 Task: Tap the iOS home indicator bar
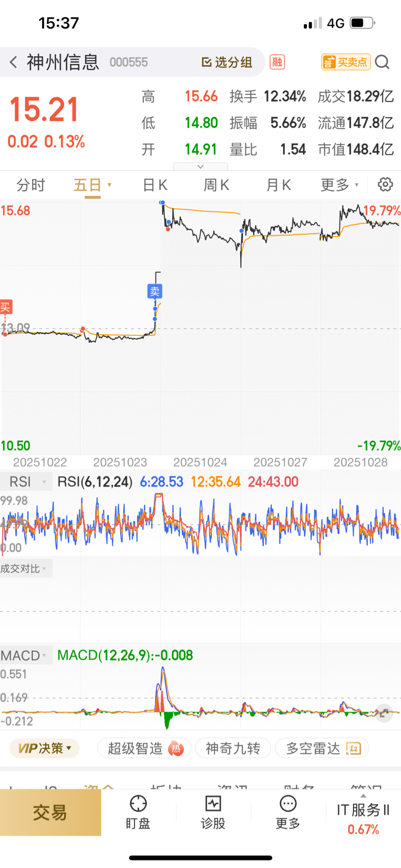point(200,858)
